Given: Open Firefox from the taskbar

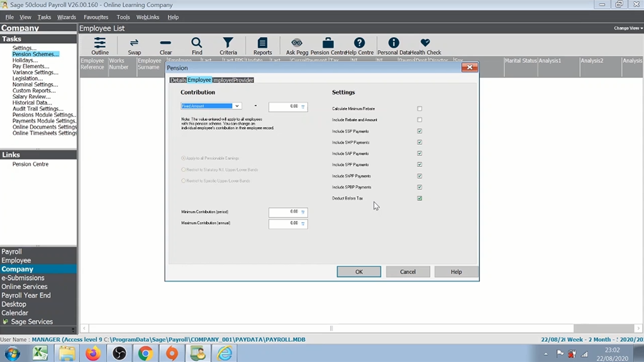Looking at the screenshot, I should (93, 353).
